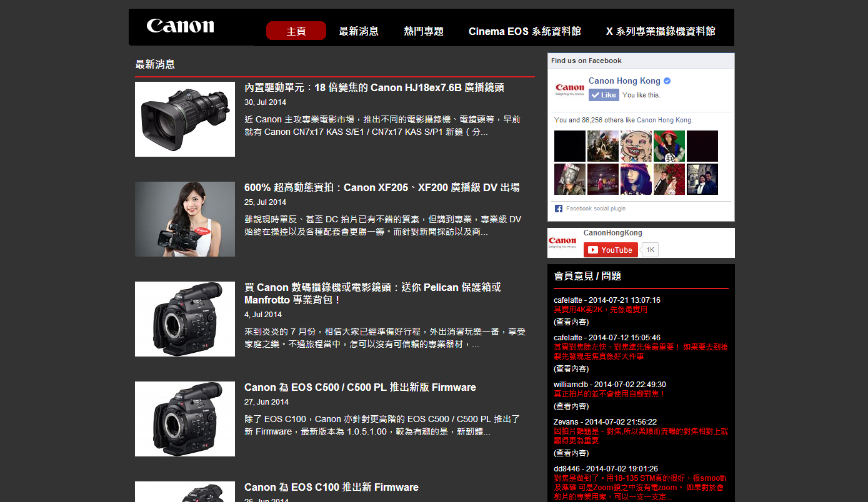868x502 pixels.
Task: Go to 熱門專題 section
Action: [x=424, y=31]
